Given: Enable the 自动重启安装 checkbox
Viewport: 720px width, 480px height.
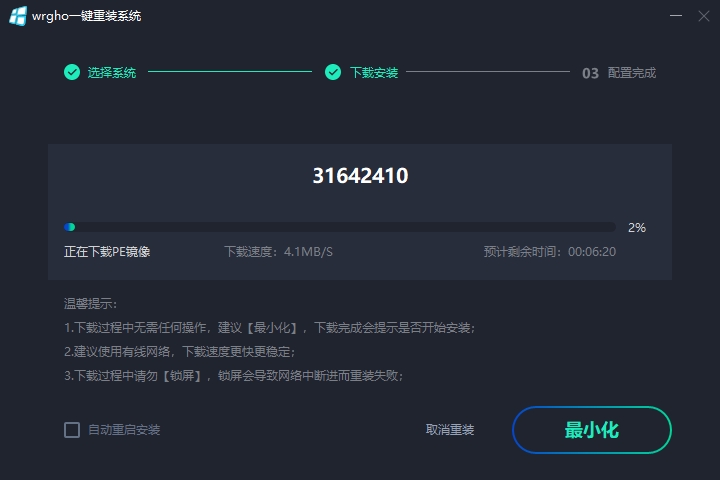Looking at the screenshot, I should [72, 430].
